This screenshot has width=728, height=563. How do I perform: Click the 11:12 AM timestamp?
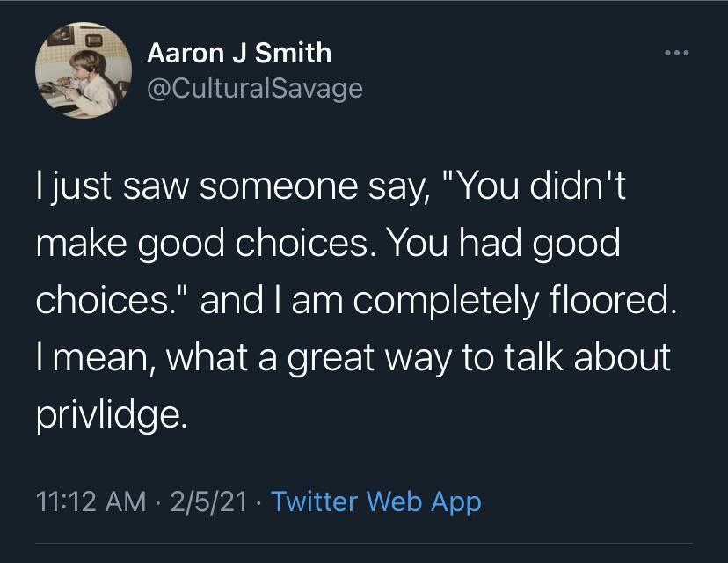(91, 501)
